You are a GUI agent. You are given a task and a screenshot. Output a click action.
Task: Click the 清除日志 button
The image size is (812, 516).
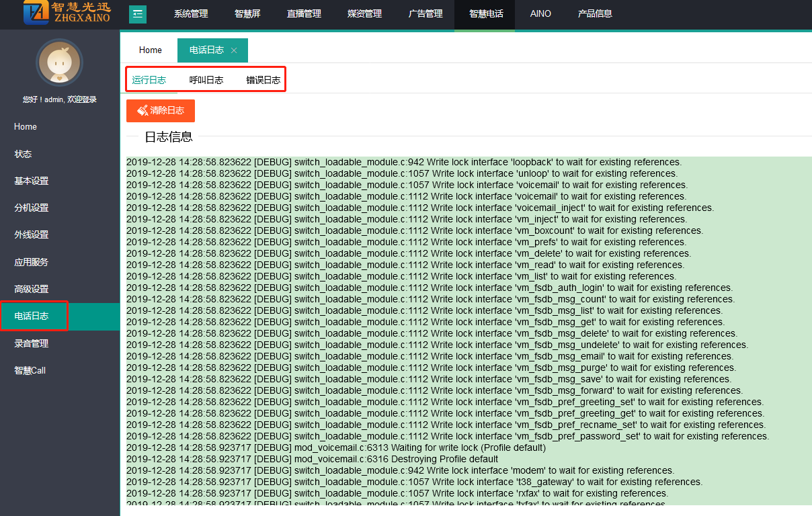(161, 111)
